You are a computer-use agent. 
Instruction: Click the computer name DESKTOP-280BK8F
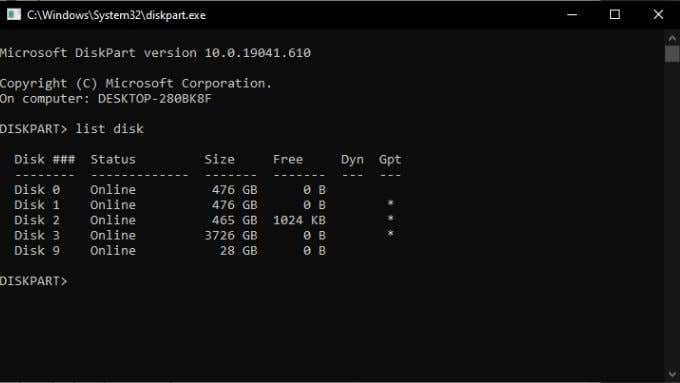(154, 98)
